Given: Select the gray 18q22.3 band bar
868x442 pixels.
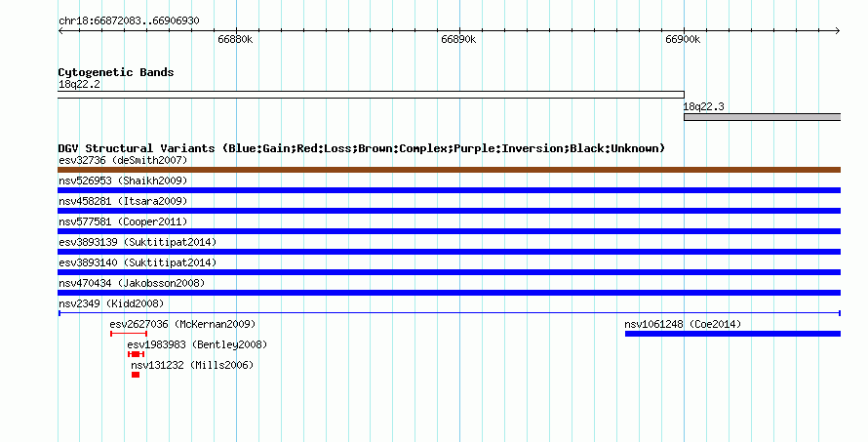Looking at the screenshot, I should 763,117.
